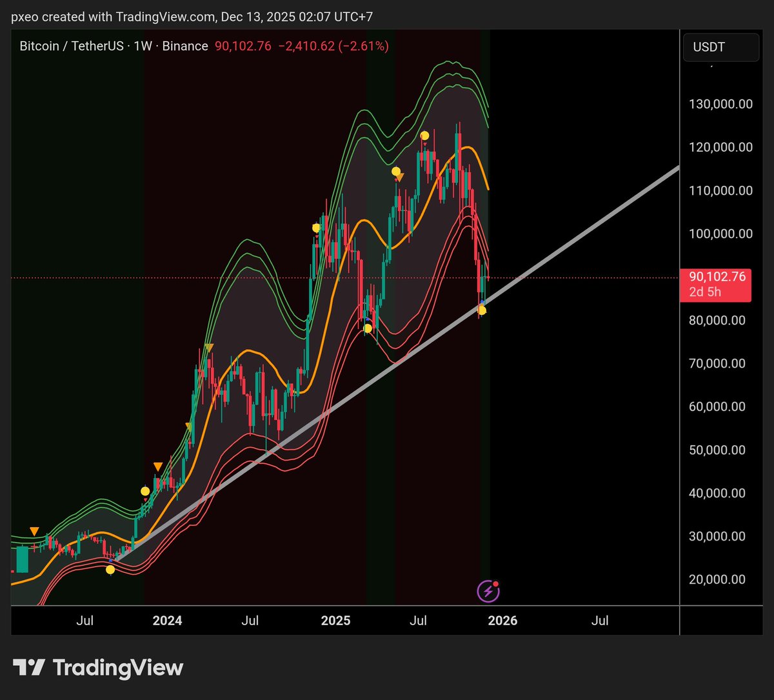Click the purple lightning bolt event icon
The height and width of the screenshot is (700, 774).
(x=487, y=590)
